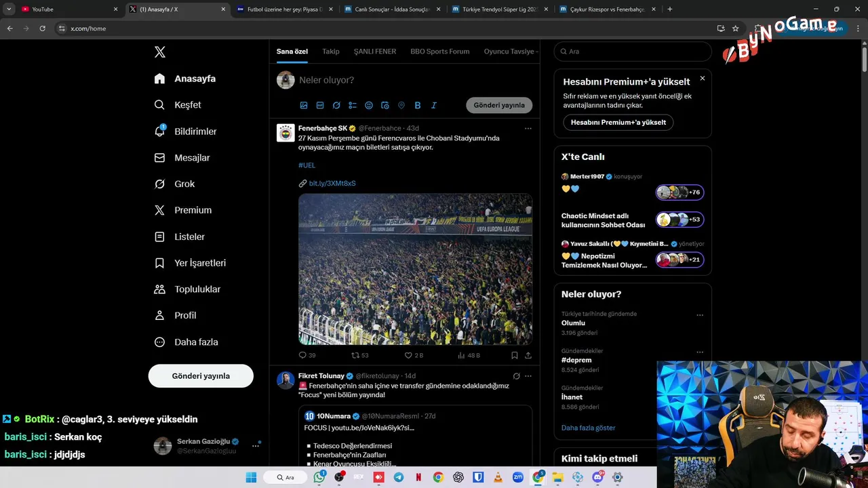Toggle bold text in composer
Viewport: 868px width, 488px height.
418,105
